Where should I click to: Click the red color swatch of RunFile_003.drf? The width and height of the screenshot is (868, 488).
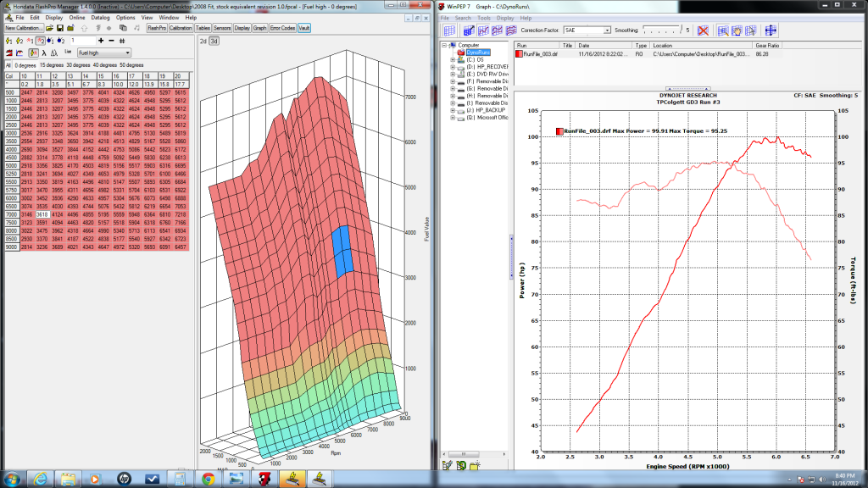(519, 54)
